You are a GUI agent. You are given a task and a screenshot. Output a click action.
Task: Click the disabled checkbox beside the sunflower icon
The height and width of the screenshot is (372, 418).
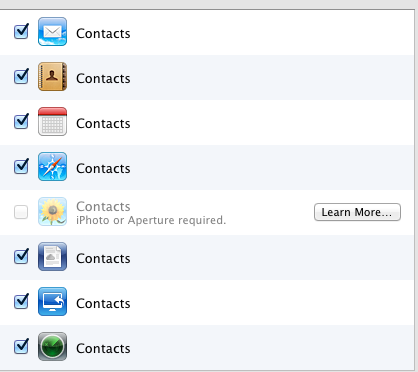click(21, 212)
